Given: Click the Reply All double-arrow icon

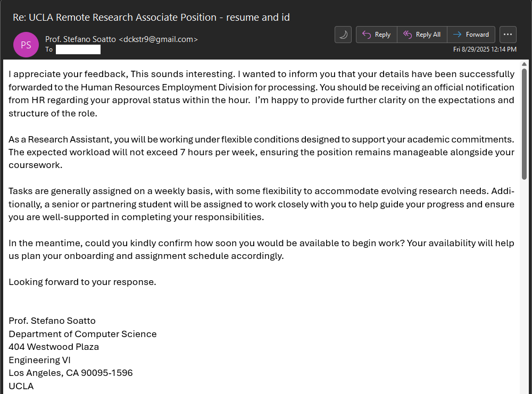Looking at the screenshot, I should tap(408, 35).
